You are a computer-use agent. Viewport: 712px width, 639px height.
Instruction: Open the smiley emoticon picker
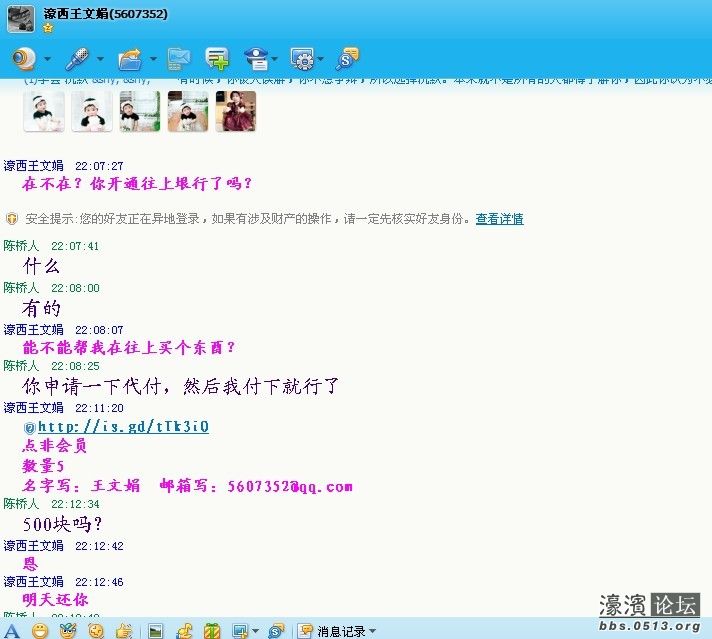click(x=40, y=631)
